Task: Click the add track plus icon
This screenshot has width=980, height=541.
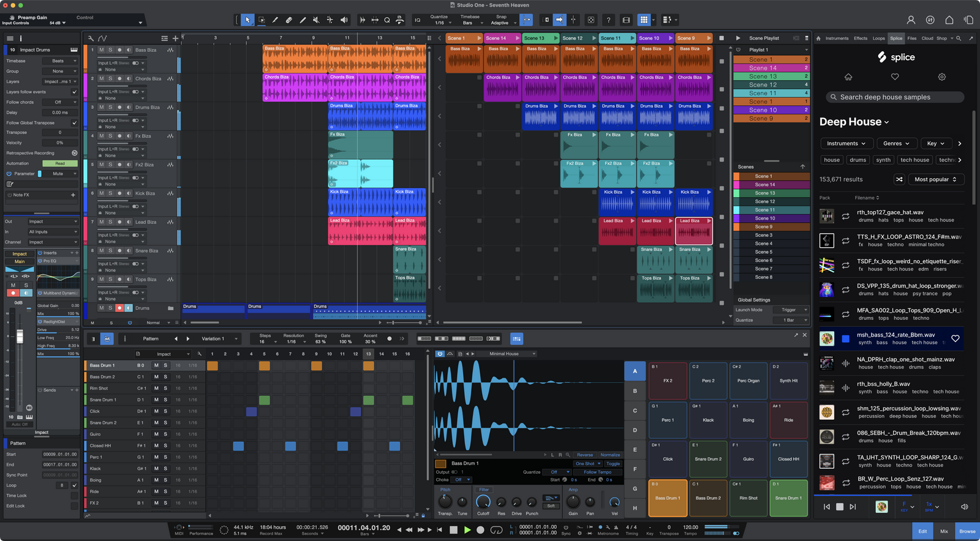Action: [x=175, y=38]
